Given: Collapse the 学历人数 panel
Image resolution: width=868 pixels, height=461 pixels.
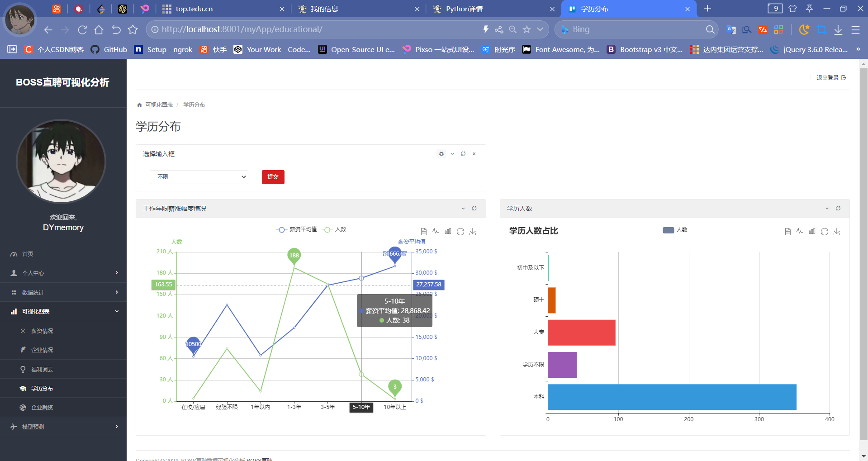Looking at the screenshot, I should pyautogui.click(x=827, y=209).
